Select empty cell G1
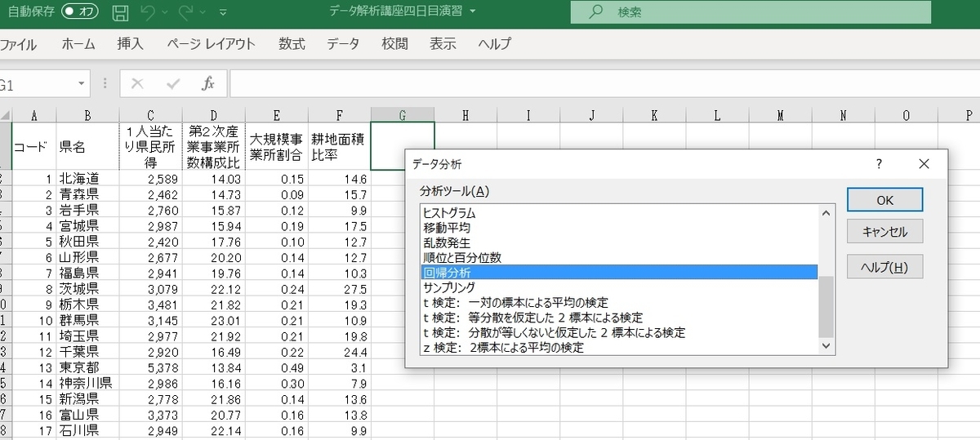The image size is (980, 440). coord(403,146)
